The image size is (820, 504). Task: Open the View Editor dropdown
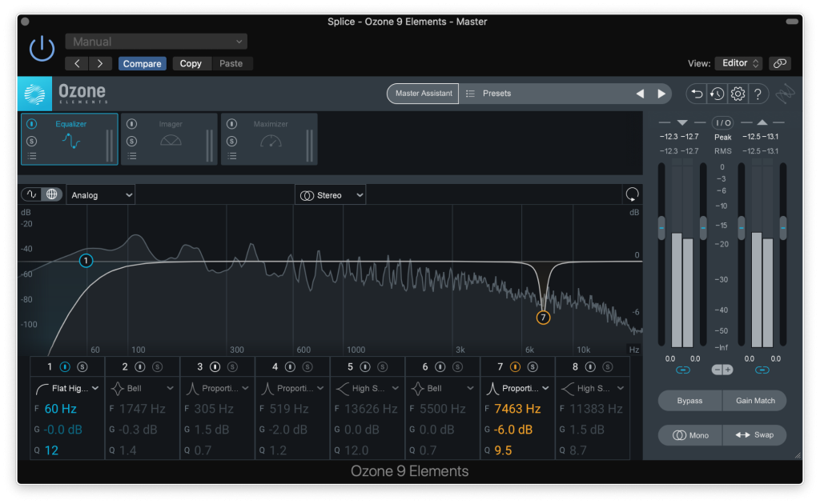point(739,63)
